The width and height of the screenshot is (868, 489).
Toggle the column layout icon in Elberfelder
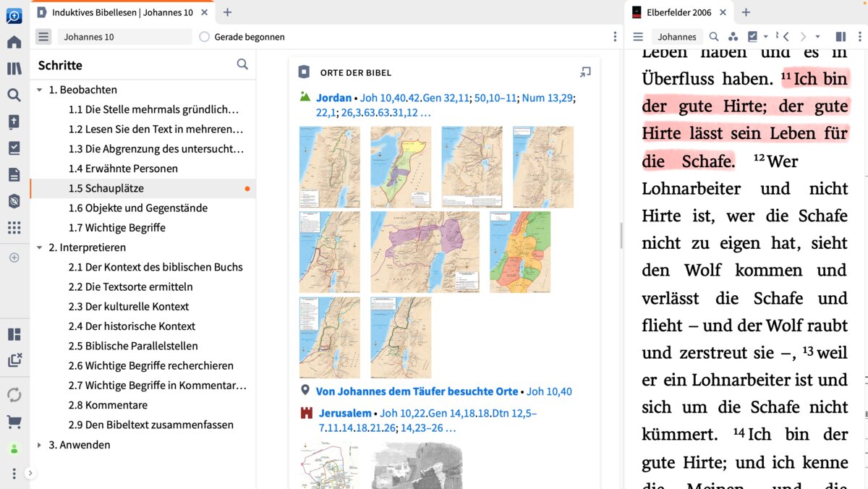(x=841, y=37)
